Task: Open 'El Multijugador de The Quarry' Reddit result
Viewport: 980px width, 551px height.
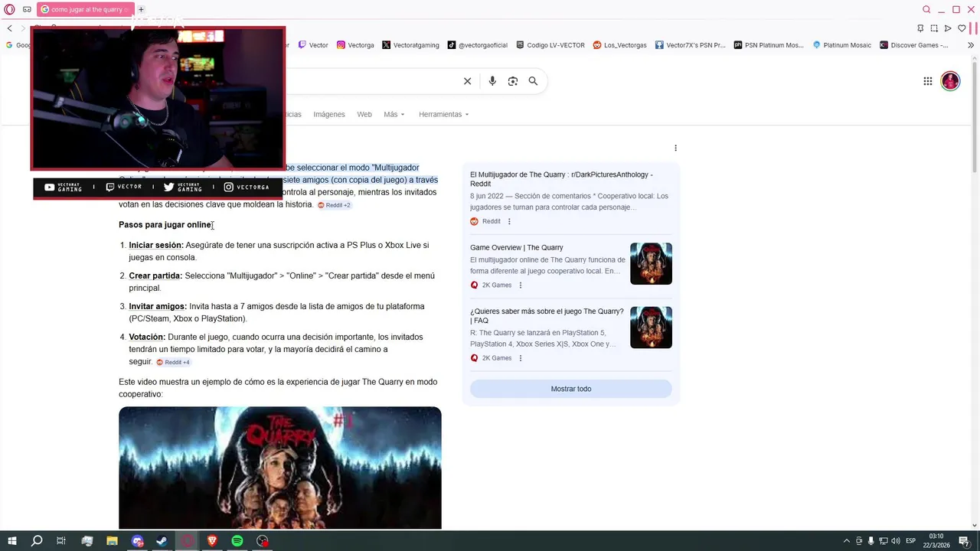Action: click(x=561, y=179)
